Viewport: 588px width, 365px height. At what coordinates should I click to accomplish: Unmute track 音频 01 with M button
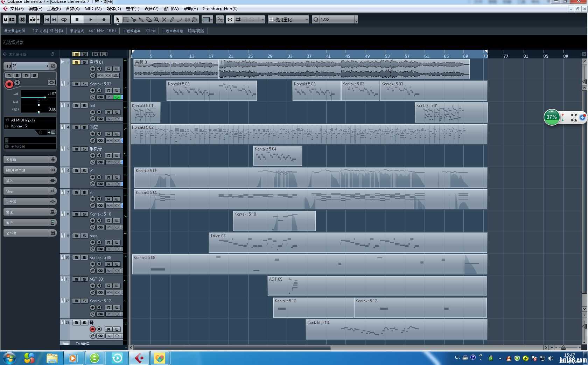click(76, 62)
